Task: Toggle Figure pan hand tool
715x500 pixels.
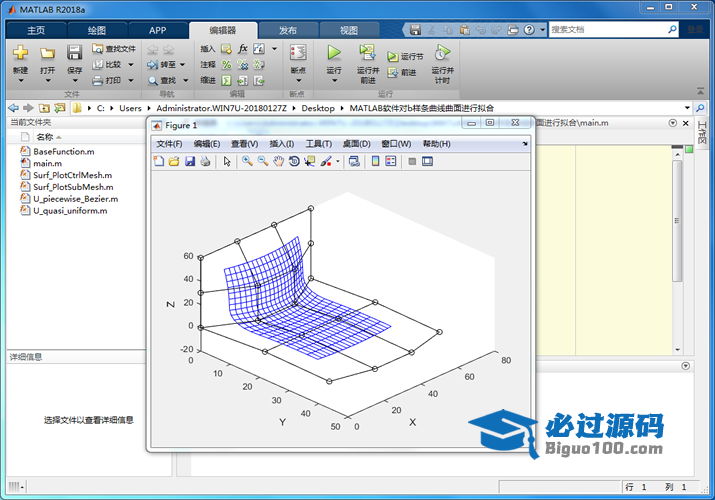Action: 278,161
